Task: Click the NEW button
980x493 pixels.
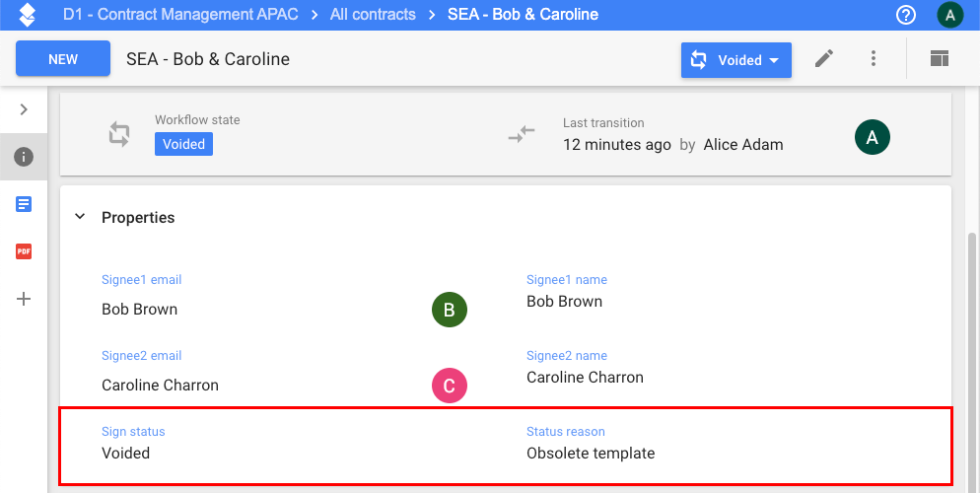Action: pyautogui.click(x=63, y=59)
